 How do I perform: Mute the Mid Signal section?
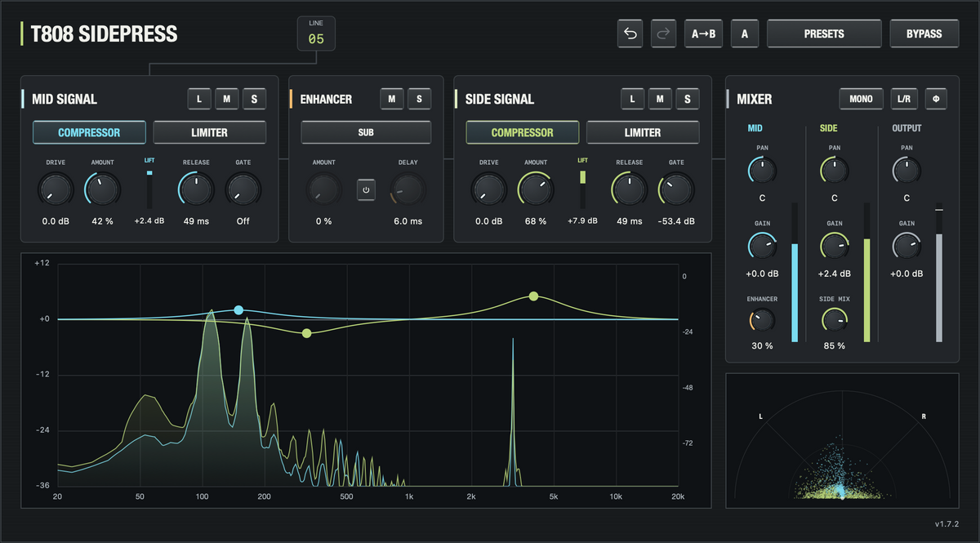pos(227,99)
